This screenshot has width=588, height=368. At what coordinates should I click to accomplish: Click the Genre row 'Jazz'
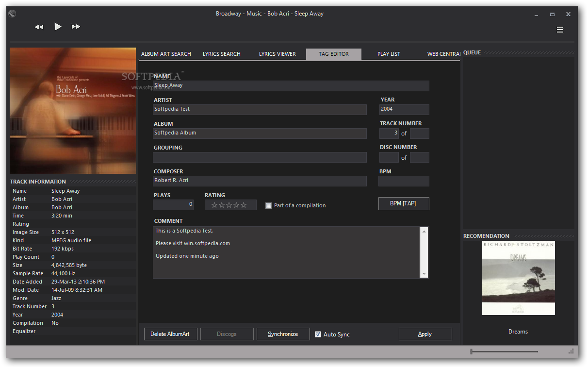click(73, 298)
